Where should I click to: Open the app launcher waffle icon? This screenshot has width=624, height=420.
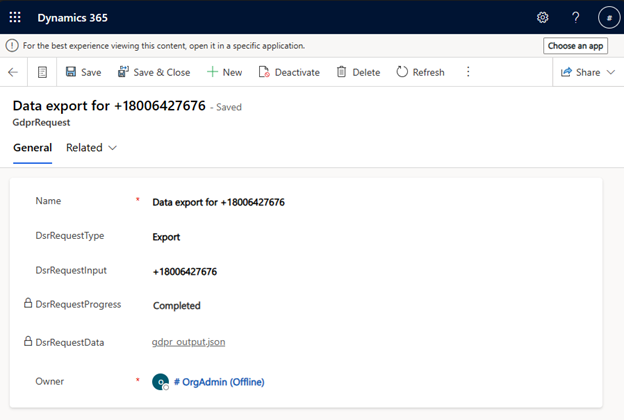coord(15,17)
